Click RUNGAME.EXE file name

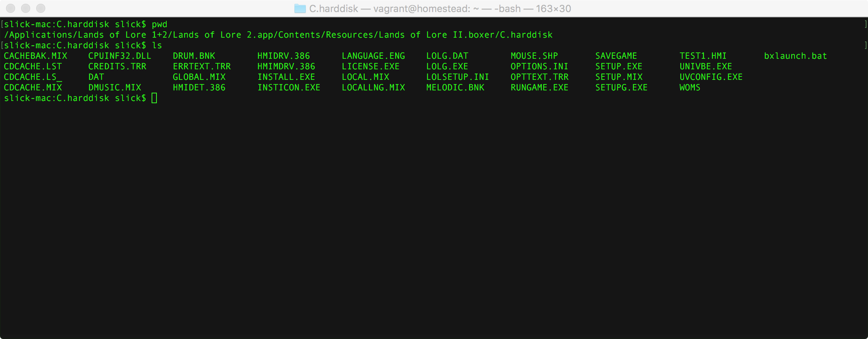tap(540, 88)
